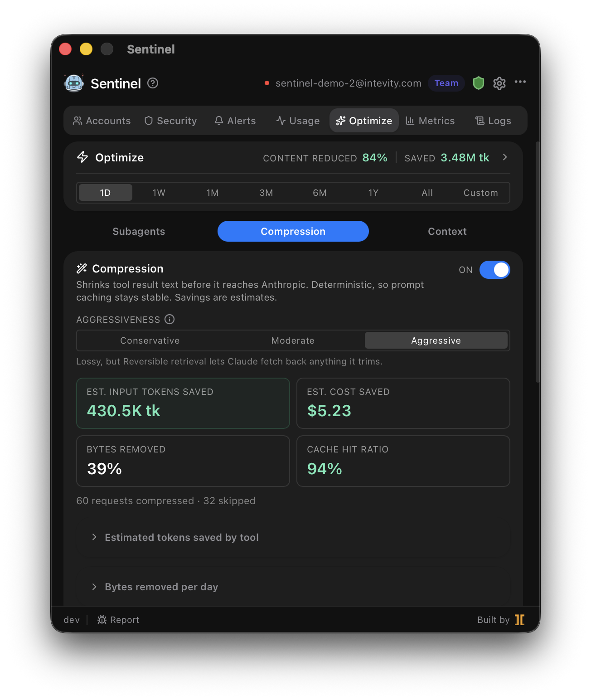Image resolution: width=591 pixels, height=700 pixels.
Task: Open the Metrics tab
Action: click(430, 121)
